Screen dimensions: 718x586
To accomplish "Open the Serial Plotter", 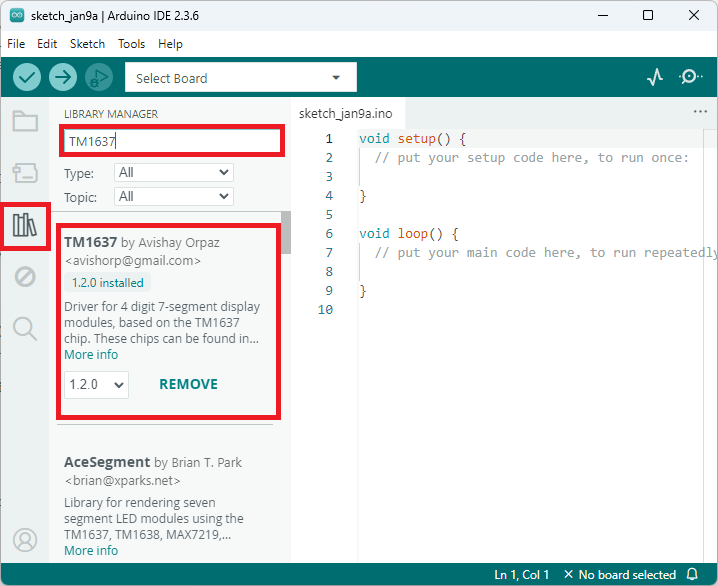I will pos(655,77).
